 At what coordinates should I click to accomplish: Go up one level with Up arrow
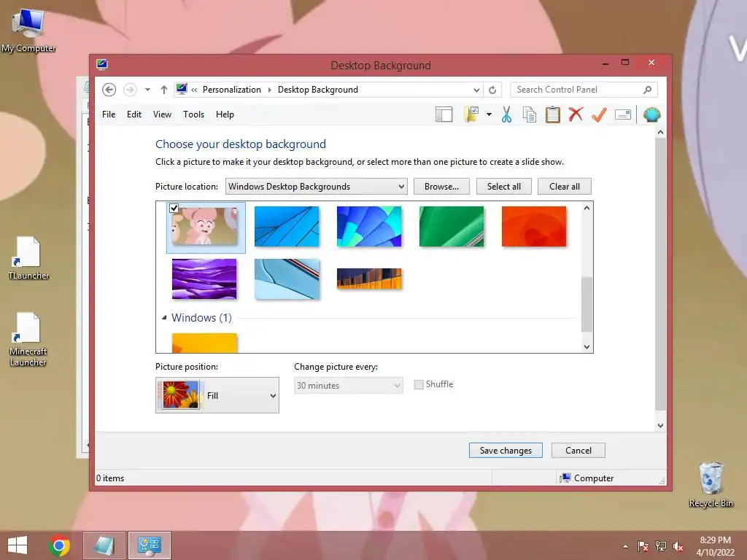click(164, 90)
